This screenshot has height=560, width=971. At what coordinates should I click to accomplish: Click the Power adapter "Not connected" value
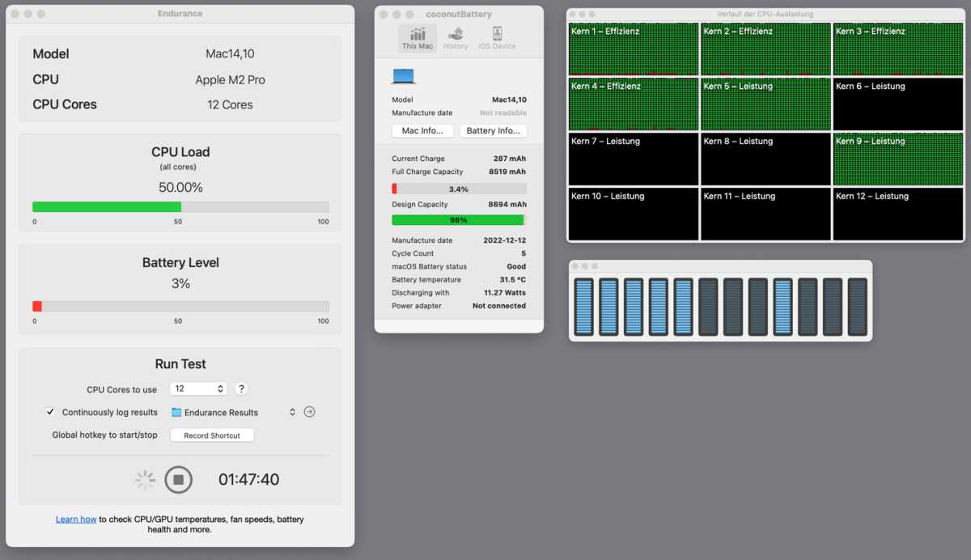499,306
